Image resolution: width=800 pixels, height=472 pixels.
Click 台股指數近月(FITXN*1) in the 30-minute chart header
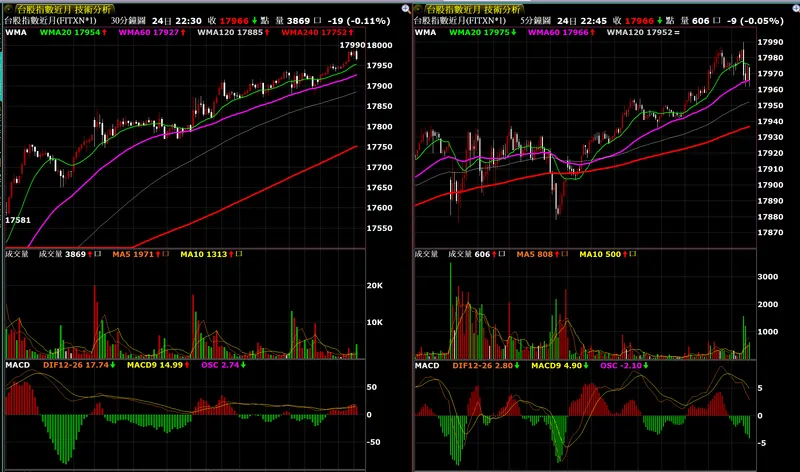tap(51, 21)
